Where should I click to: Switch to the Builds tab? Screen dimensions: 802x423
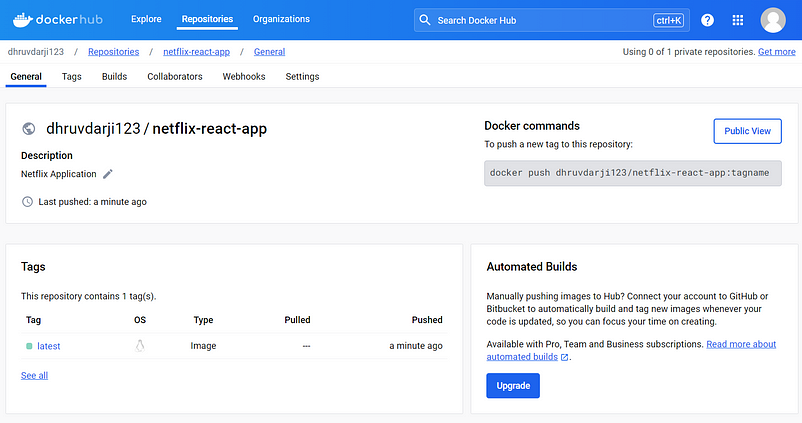114,76
